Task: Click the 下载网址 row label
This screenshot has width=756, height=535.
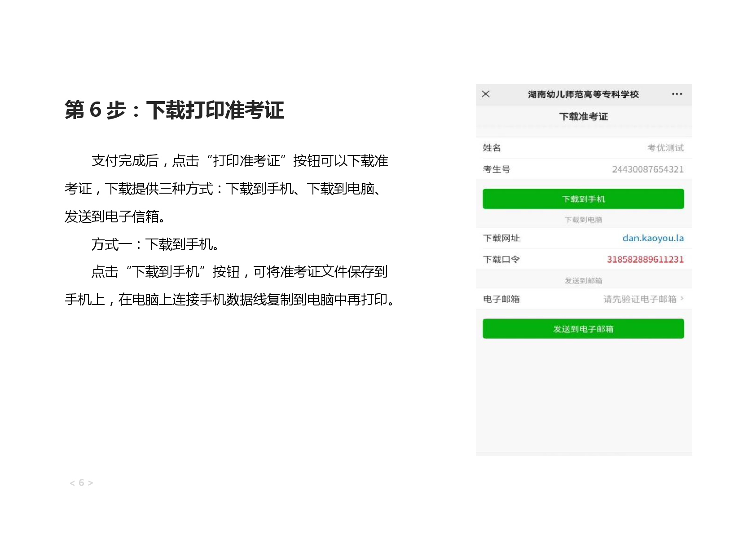Action: 501,238
